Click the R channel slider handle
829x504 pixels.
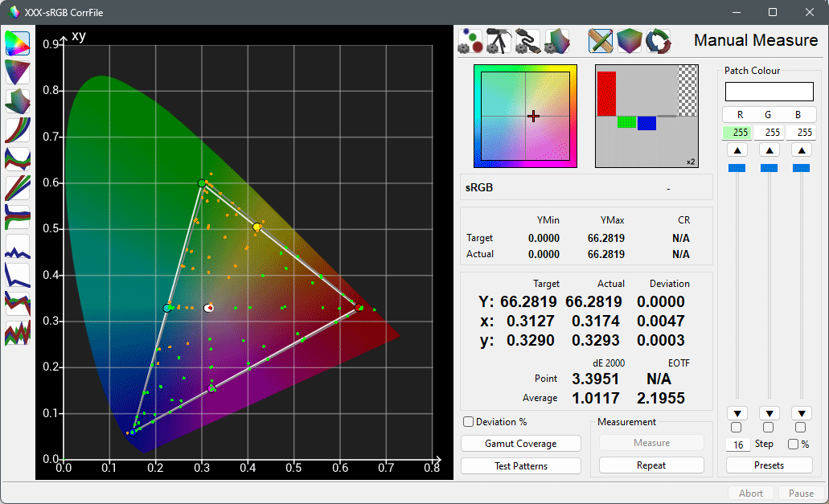pos(737,168)
